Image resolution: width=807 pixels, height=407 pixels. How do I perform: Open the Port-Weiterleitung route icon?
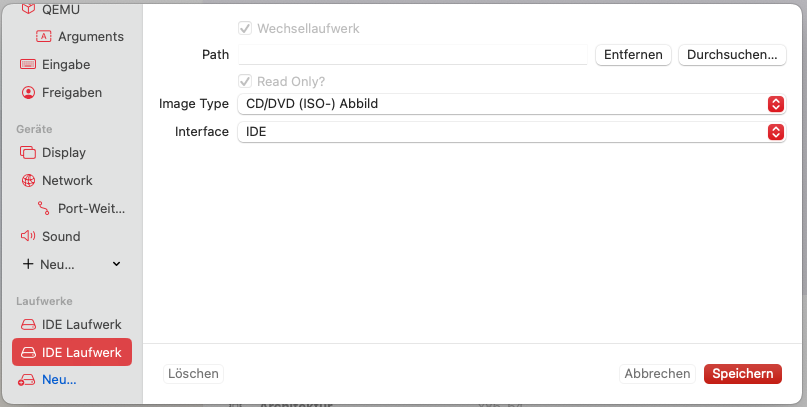pyautogui.click(x=44, y=209)
